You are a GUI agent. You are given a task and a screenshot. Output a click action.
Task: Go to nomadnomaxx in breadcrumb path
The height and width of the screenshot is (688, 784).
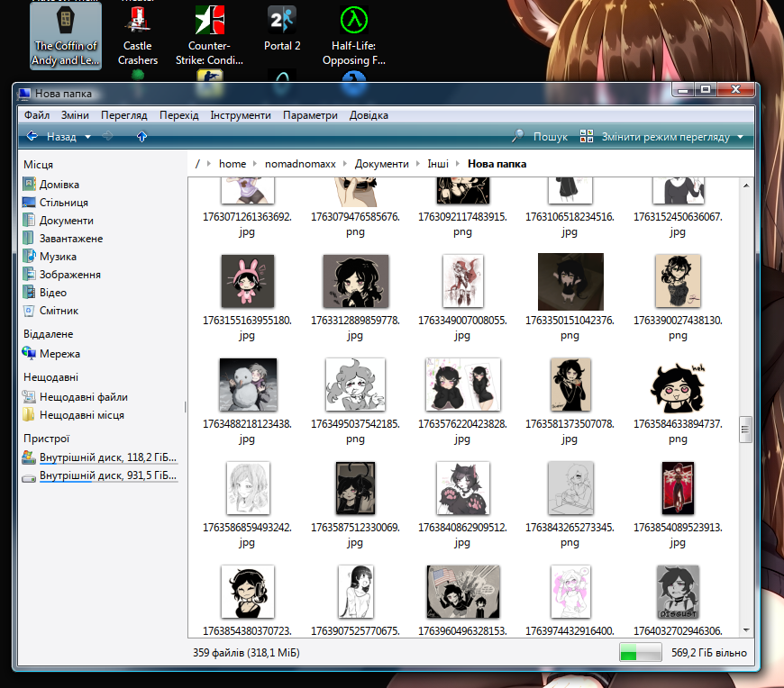click(x=300, y=163)
